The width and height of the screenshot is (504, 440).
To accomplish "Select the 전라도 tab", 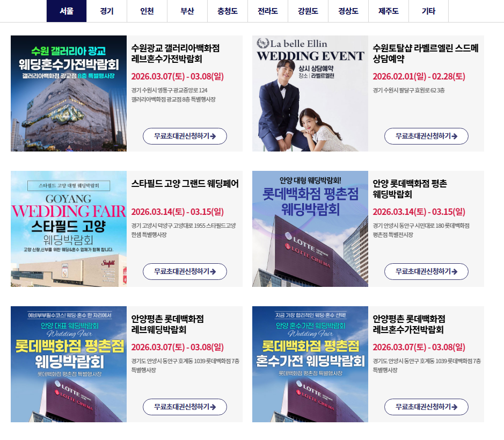I will 268,11.
